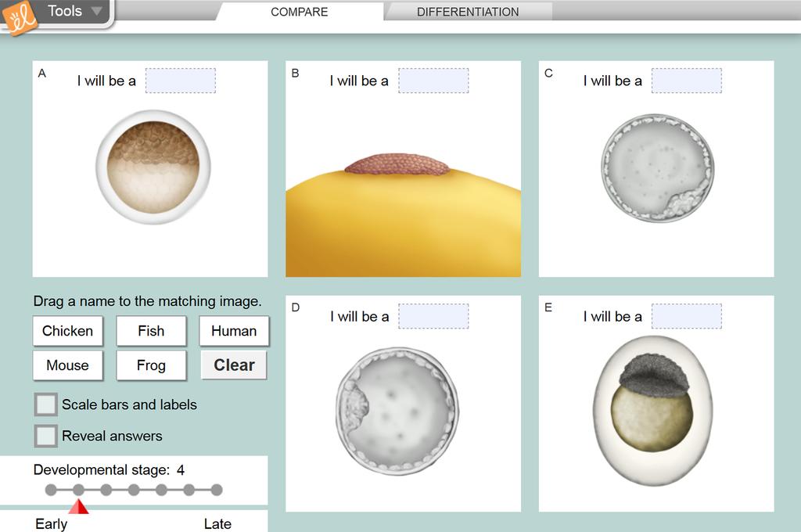Switch to the DIFFERENTIATION tab

pos(467,12)
